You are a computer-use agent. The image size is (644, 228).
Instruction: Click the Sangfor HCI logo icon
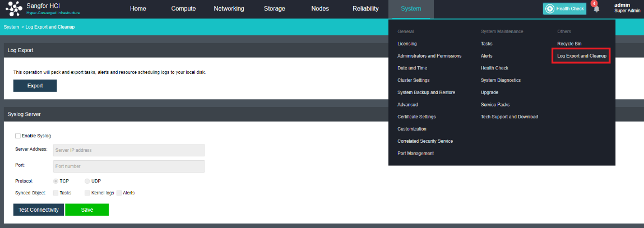[x=13, y=9]
